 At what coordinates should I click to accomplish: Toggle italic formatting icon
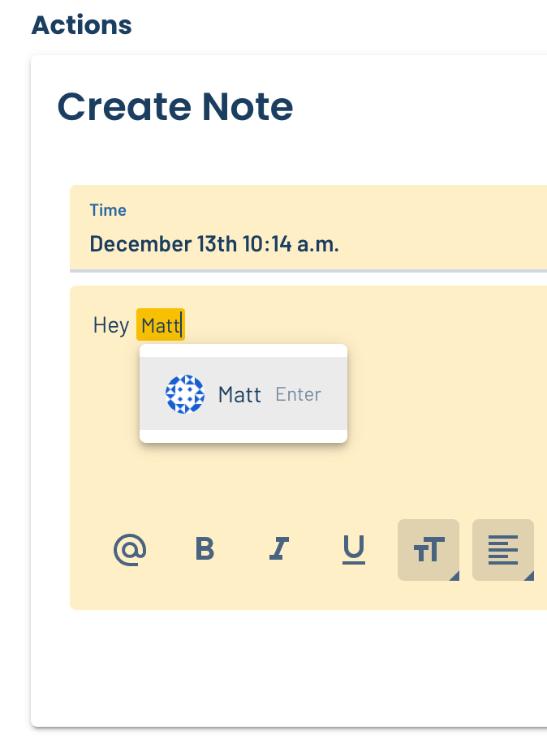click(x=279, y=549)
